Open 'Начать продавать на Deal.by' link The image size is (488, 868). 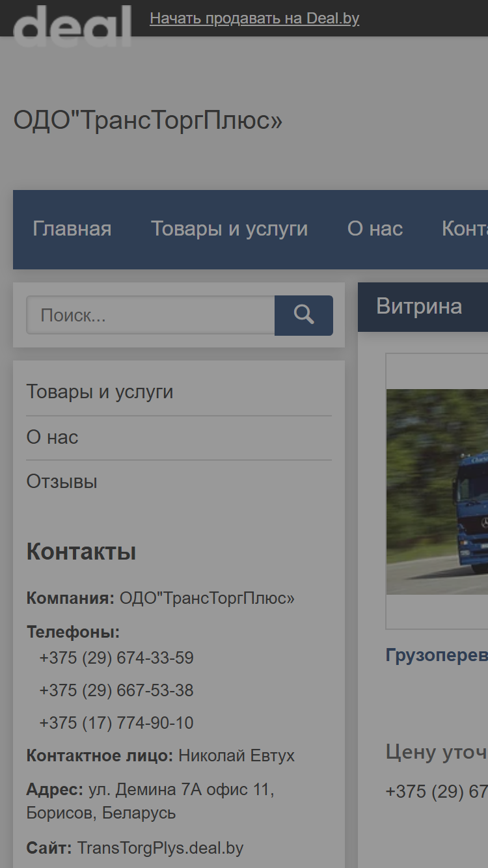point(254,18)
